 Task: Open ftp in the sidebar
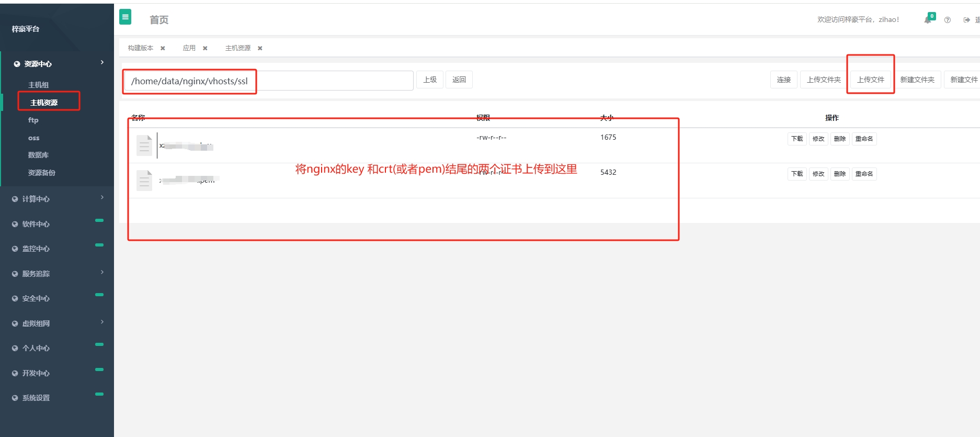point(33,120)
